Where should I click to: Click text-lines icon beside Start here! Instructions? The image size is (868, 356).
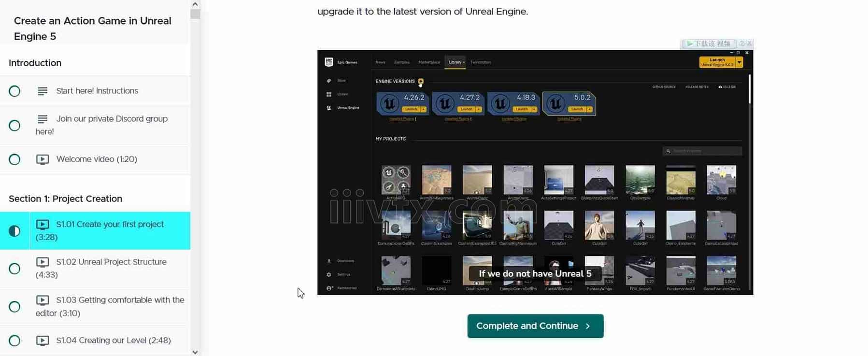coord(43,91)
